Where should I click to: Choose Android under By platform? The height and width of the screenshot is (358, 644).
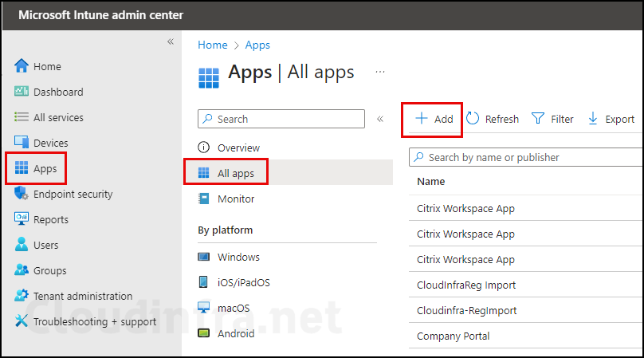tap(236, 333)
